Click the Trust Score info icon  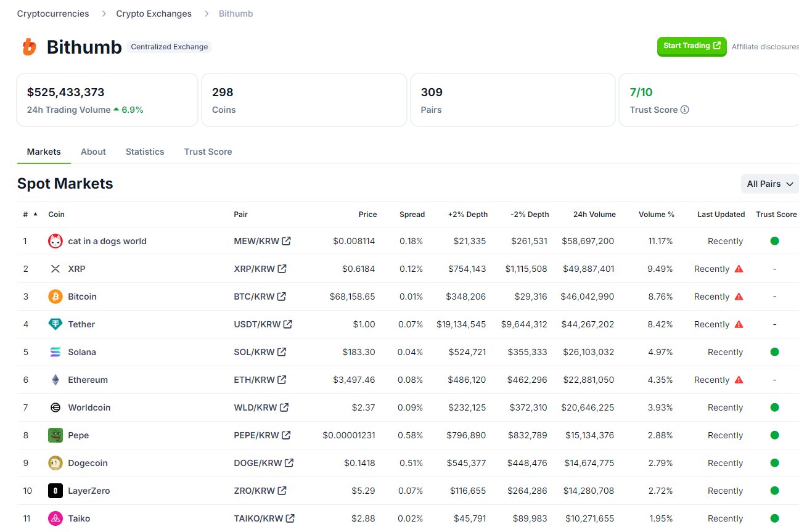685,110
